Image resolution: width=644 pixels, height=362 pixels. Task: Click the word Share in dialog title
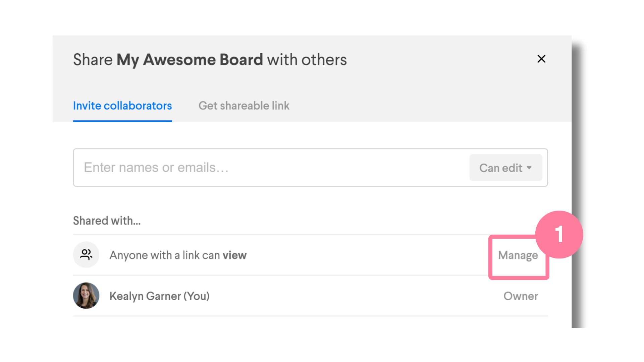(x=93, y=60)
